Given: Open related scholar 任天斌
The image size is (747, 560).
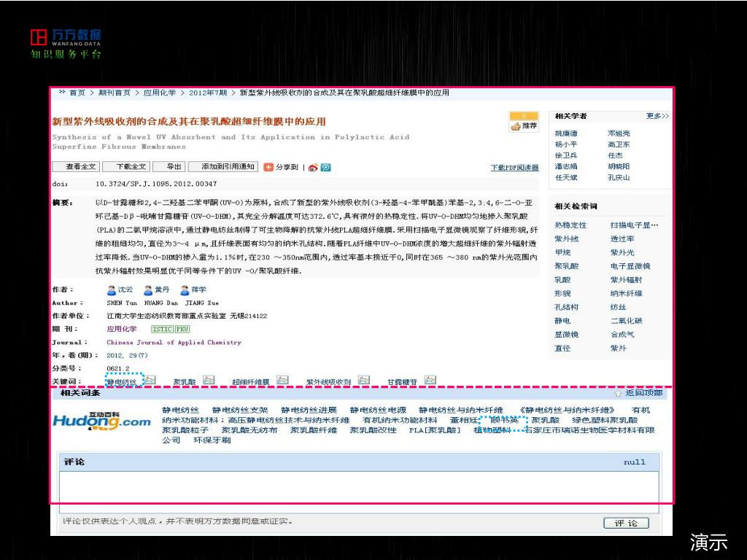Looking at the screenshot, I should click(x=566, y=177).
